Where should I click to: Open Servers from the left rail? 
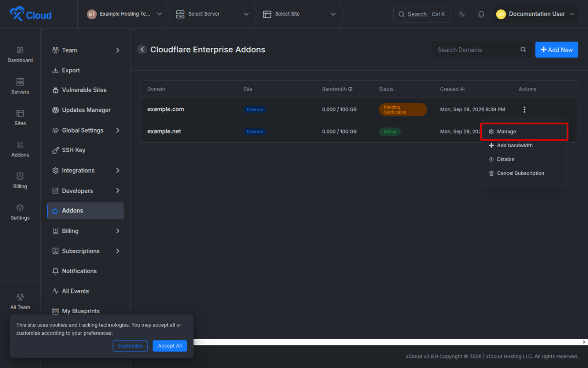click(x=20, y=86)
